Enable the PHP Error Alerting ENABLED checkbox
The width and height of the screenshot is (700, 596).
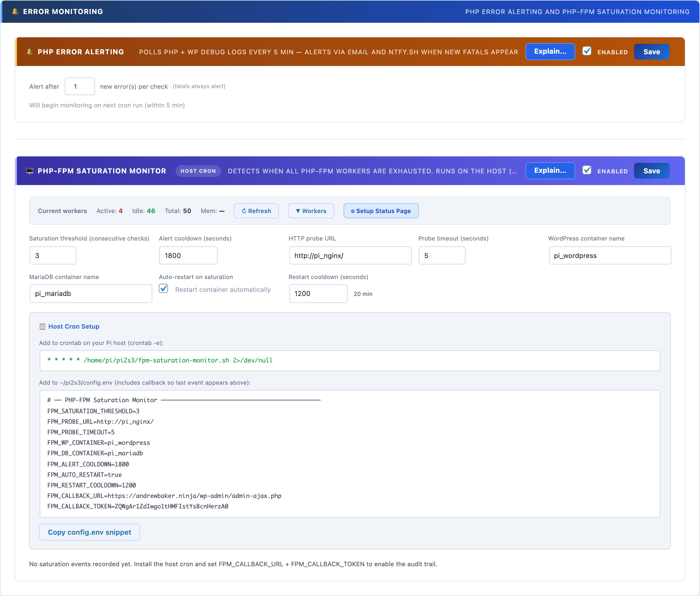(x=587, y=51)
